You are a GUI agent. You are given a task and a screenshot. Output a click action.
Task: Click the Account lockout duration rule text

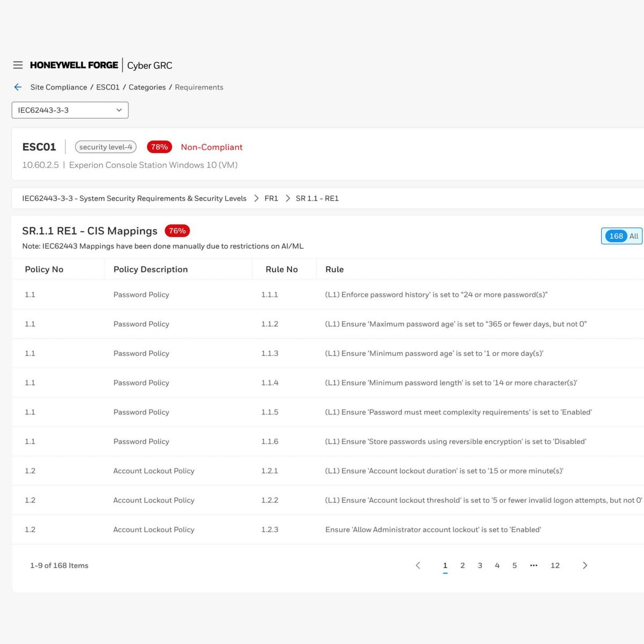pos(444,471)
